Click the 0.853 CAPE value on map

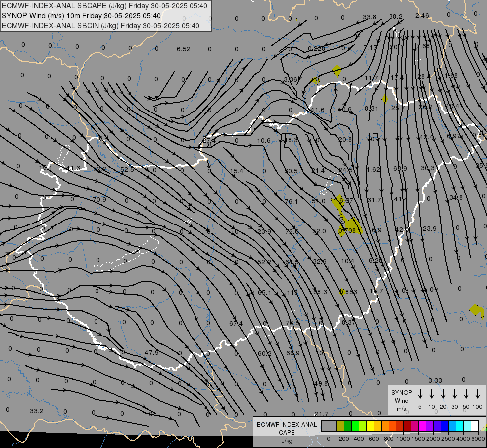coord(348,292)
